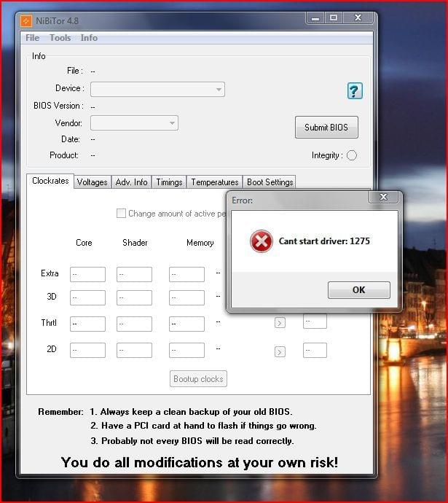The width and height of the screenshot is (448, 503).
Task: Click the 3D Shader clock field
Action: pos(134,297)
